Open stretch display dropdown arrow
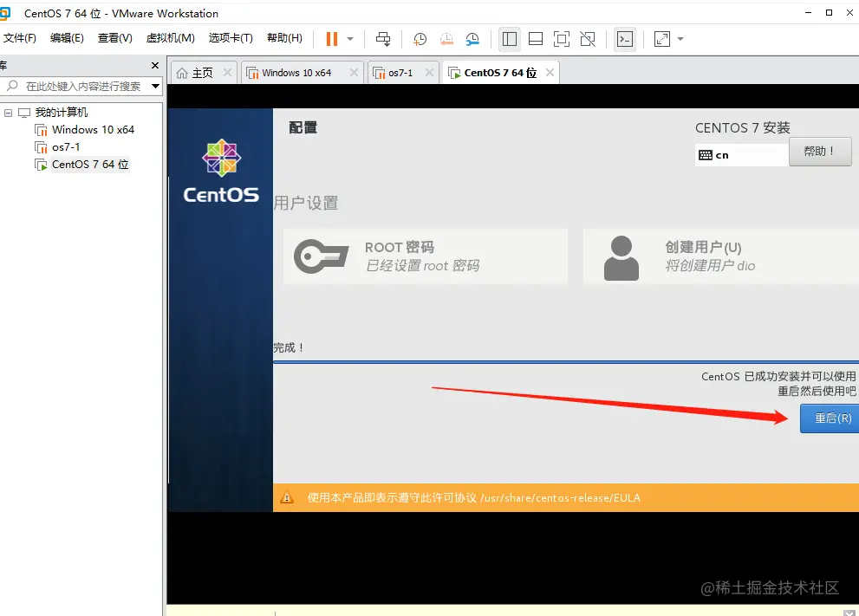 click(x=680, y=39)
